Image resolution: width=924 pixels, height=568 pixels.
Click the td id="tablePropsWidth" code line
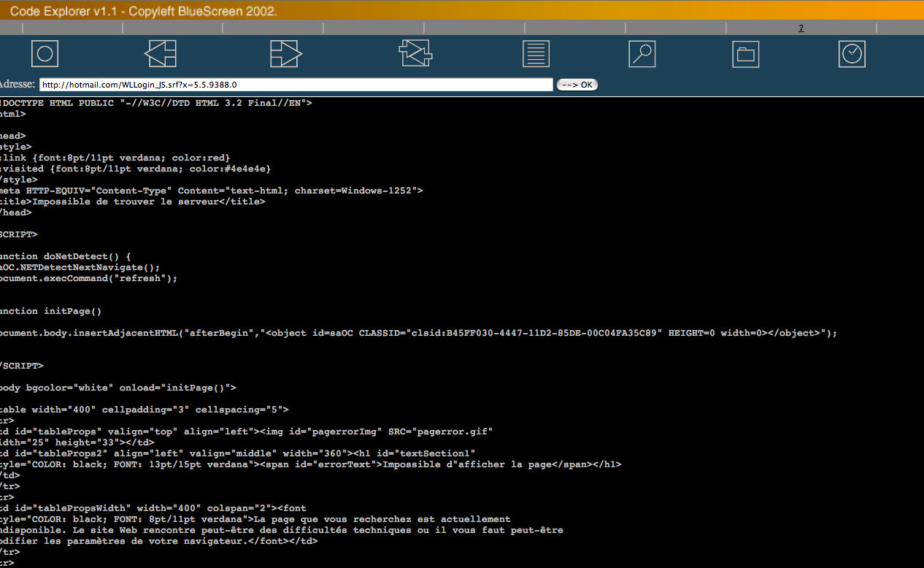point(153,508)
